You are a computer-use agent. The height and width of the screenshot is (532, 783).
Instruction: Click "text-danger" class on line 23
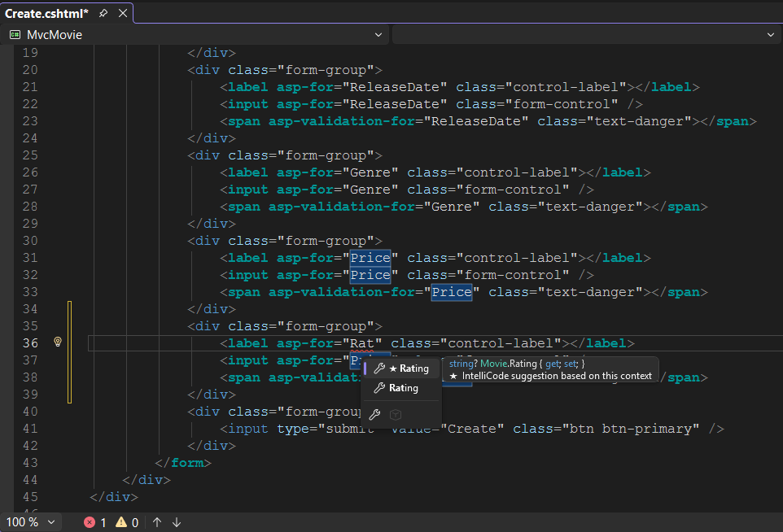pos(639,121)
